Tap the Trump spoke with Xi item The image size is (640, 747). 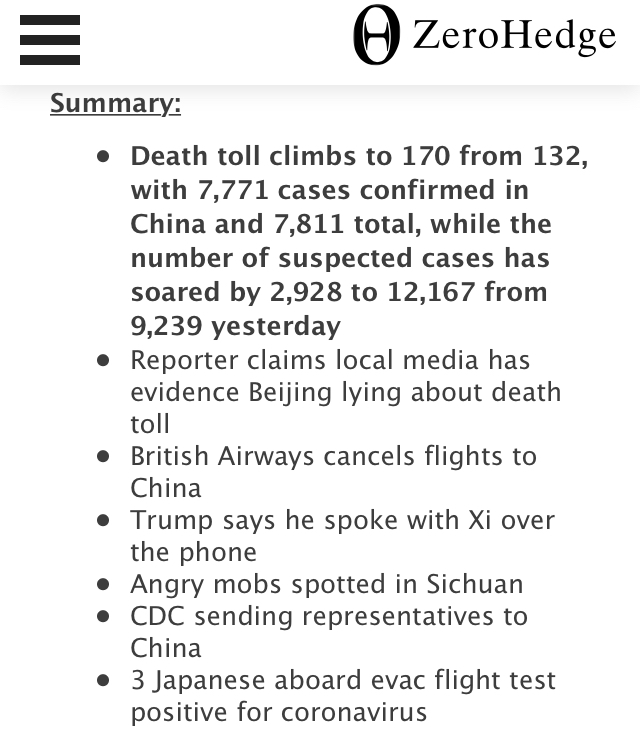point(342,535)
